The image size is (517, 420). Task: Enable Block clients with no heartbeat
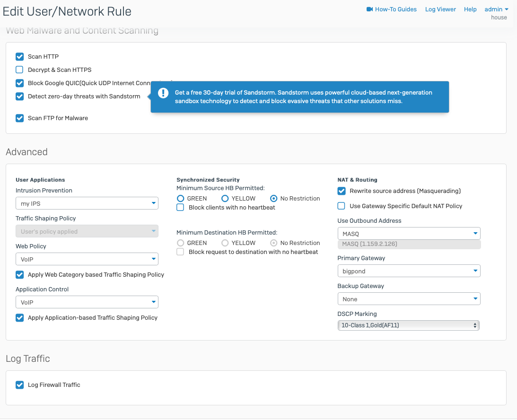click(180, 208)
